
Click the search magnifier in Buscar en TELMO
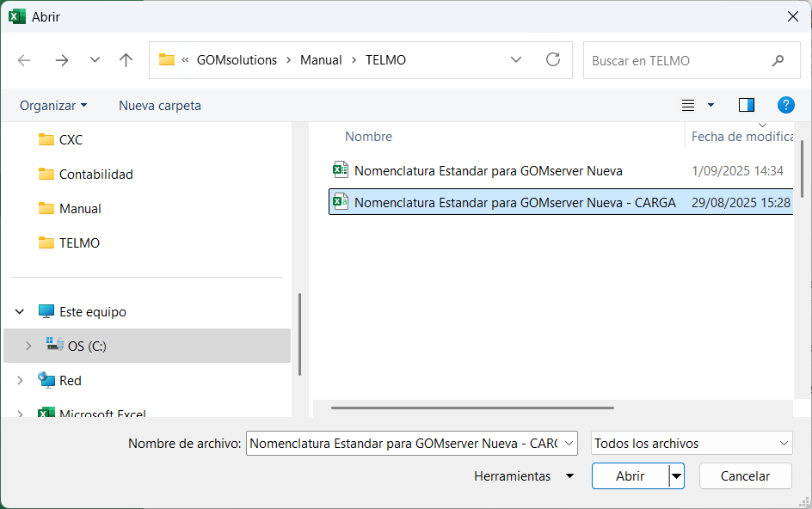click(x=778, y=60)
